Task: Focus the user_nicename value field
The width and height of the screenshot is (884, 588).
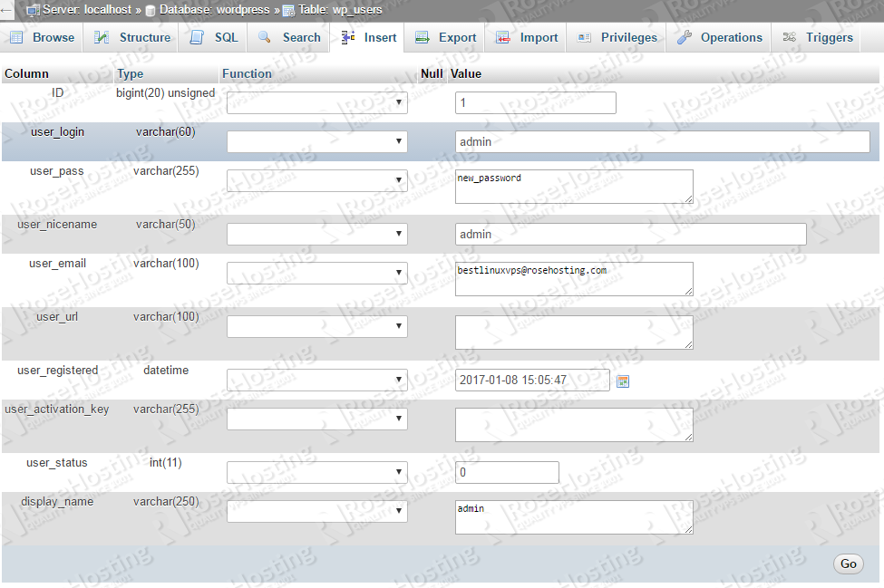Action: pyautogui.click(x=631, y=234)
